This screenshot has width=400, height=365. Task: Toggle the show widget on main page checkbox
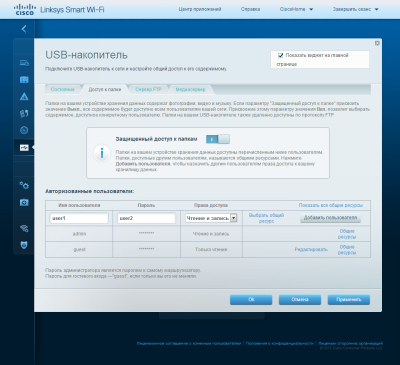click(x=281, y=55)
